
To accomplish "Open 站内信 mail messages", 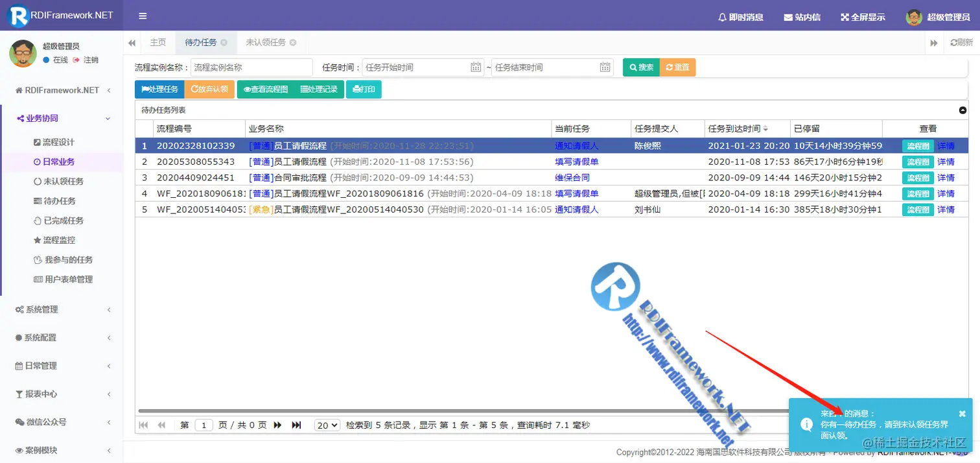I will pos(801,18).
